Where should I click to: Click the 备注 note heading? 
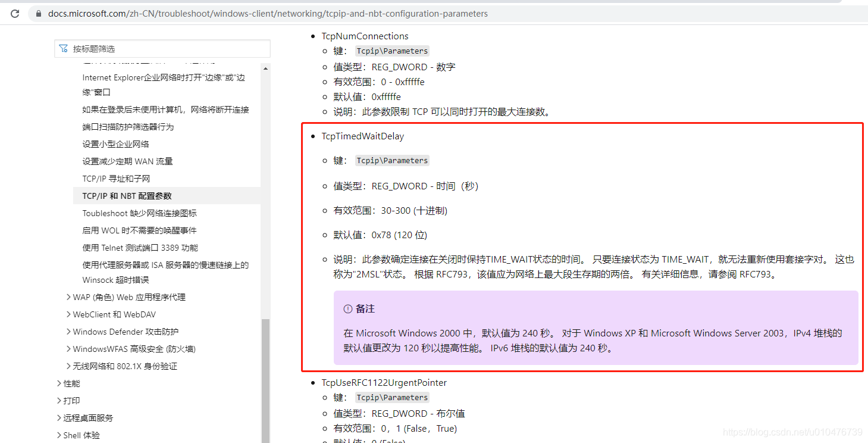pos(365,309)
